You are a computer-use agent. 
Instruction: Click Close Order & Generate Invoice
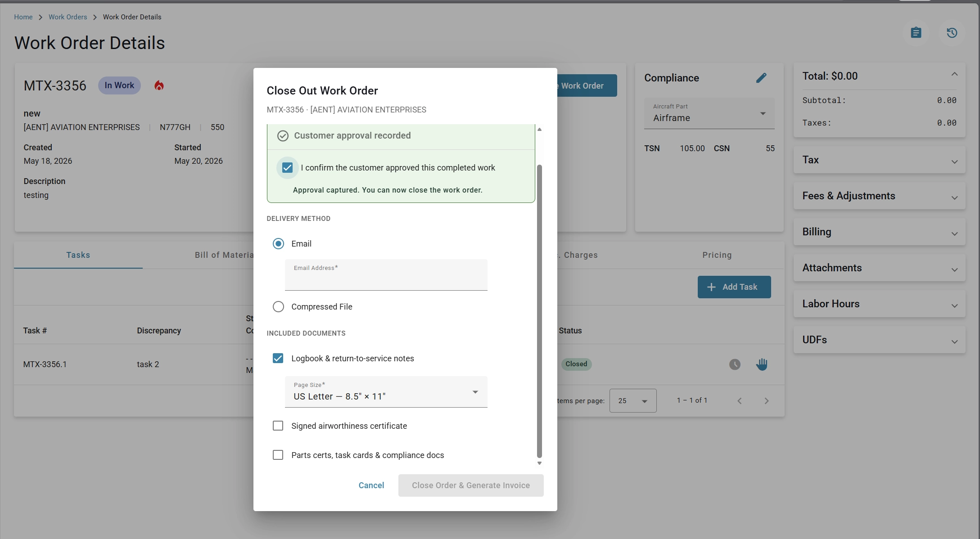click(470, 486)
